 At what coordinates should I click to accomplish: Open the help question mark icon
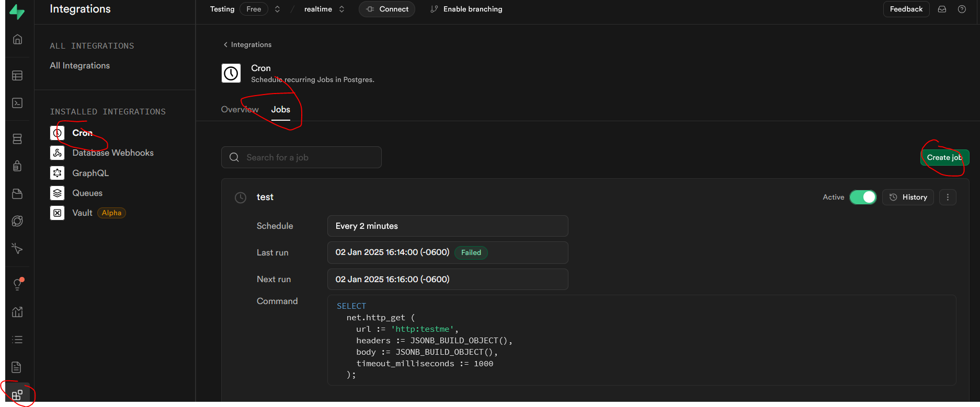pyautogui.click(x=962, y=9)
